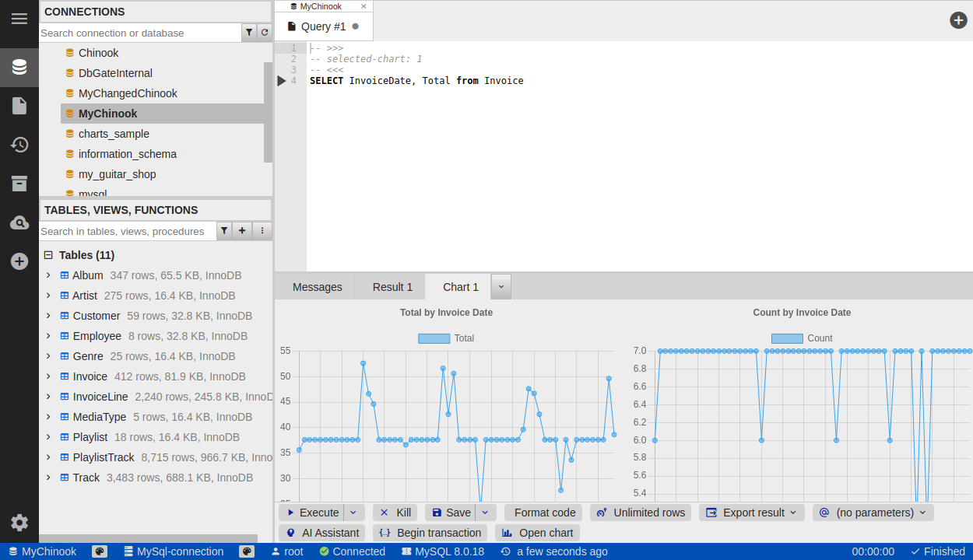Switch to the Result 1 tab
Image resolution: width=973 pixels, height=560 pixels.
tap(392, 287)
